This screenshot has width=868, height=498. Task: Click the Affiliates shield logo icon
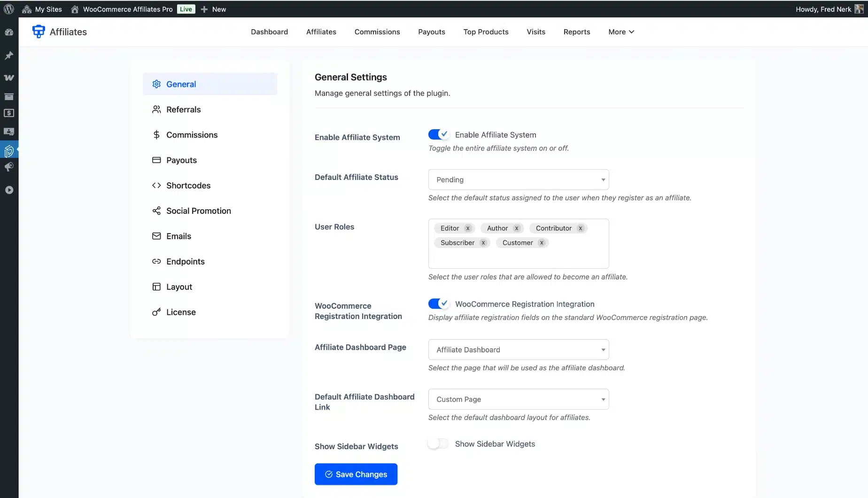point(39,31)
